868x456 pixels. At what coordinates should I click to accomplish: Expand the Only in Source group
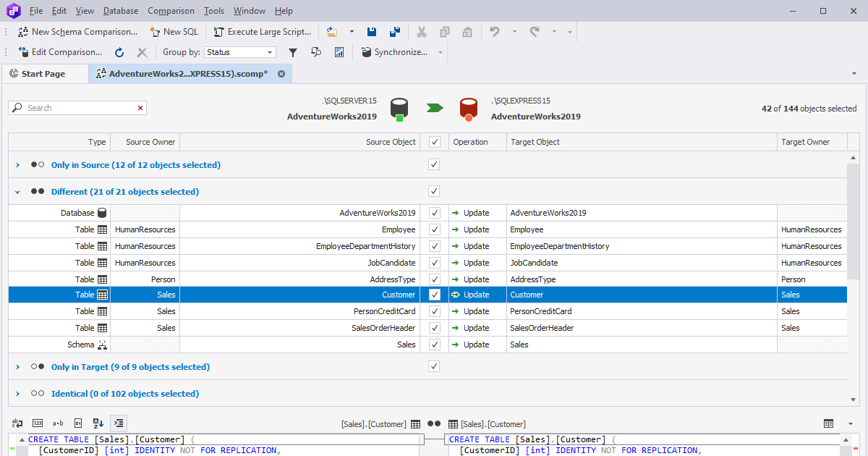17,164
